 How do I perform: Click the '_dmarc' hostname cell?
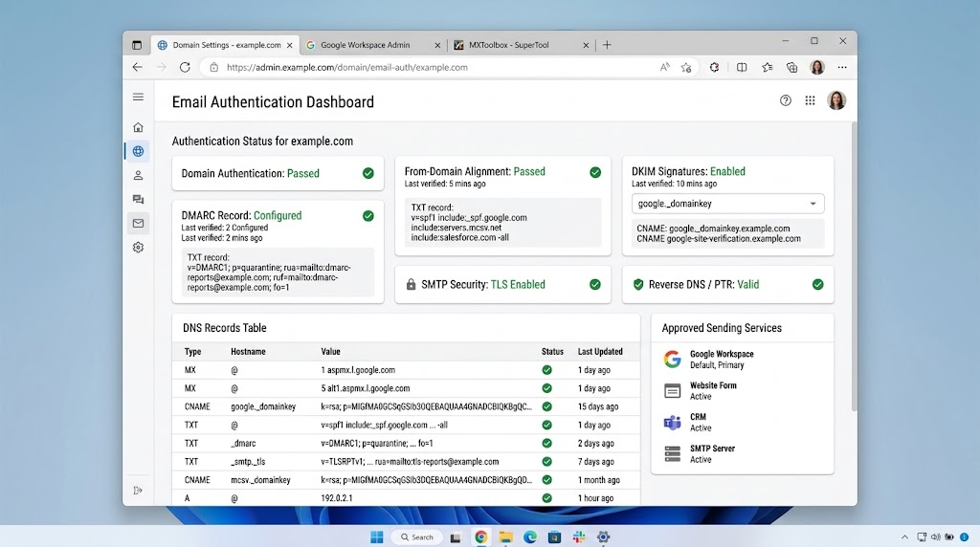tap(243, 444)
